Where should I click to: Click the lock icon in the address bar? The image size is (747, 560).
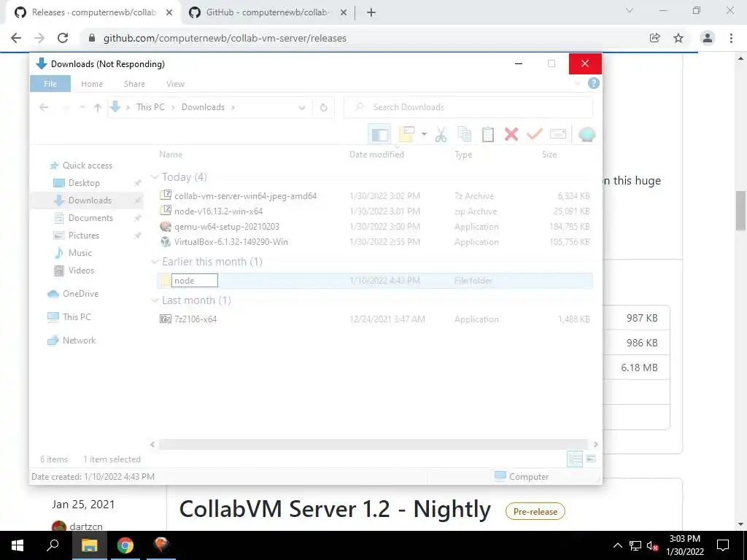tap(92, 38)
